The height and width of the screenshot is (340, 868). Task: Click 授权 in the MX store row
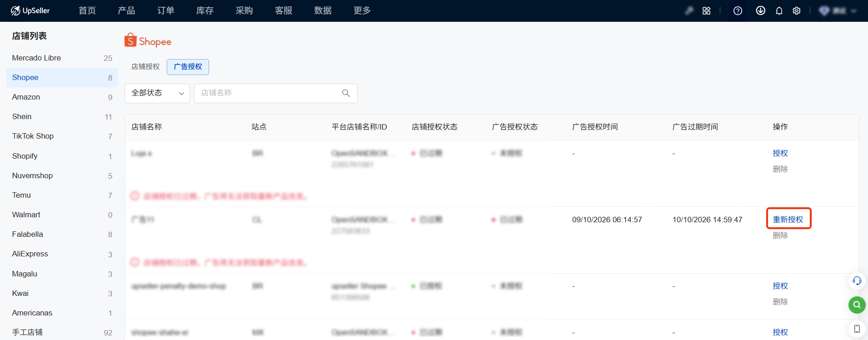coord(780,332)
